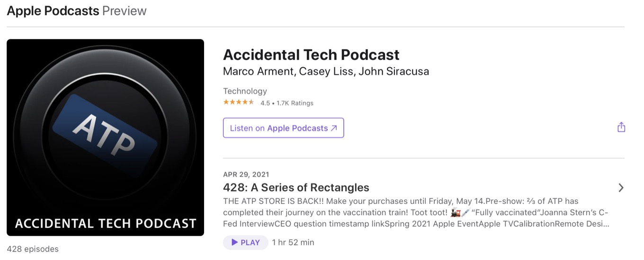Click the APR 29, 2021 episode date
The height and width of the screenshot is (260, 644).
point(246,174)
